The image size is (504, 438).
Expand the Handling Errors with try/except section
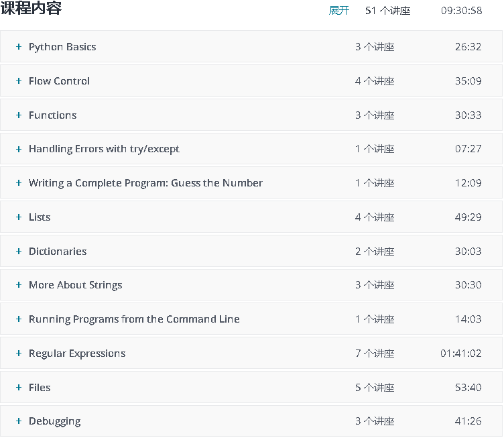click(x=104, y=149)
